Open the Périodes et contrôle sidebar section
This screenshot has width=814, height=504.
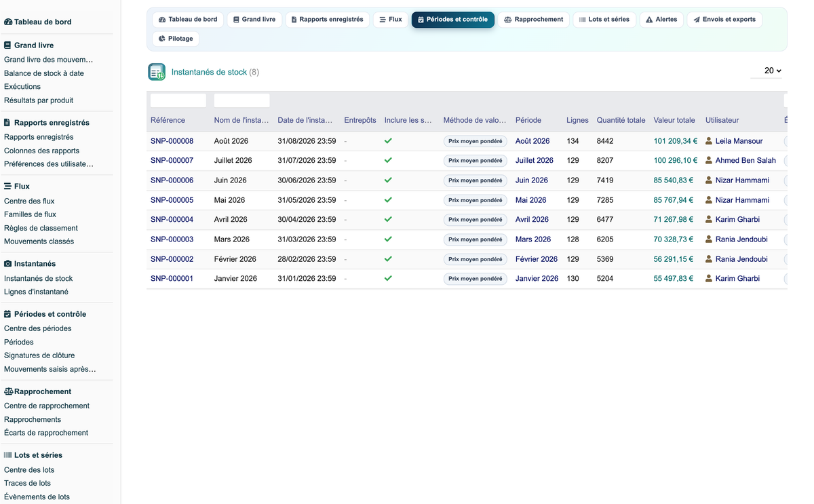(x=45, y=314)
